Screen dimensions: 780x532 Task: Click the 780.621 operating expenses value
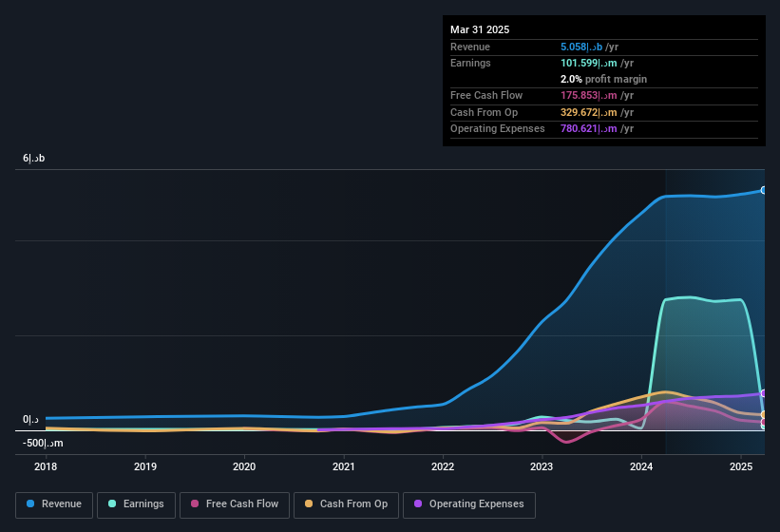(588, 129)
